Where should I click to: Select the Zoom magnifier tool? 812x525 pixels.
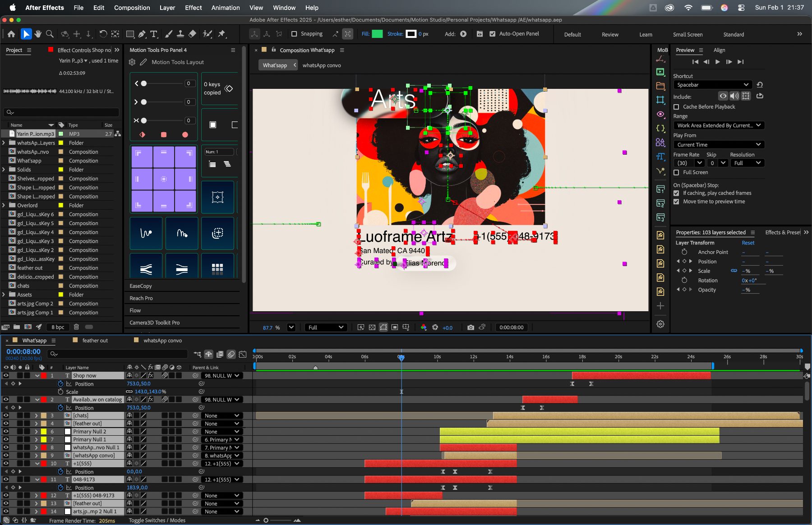pyautogui.click(x=50, y=34)
